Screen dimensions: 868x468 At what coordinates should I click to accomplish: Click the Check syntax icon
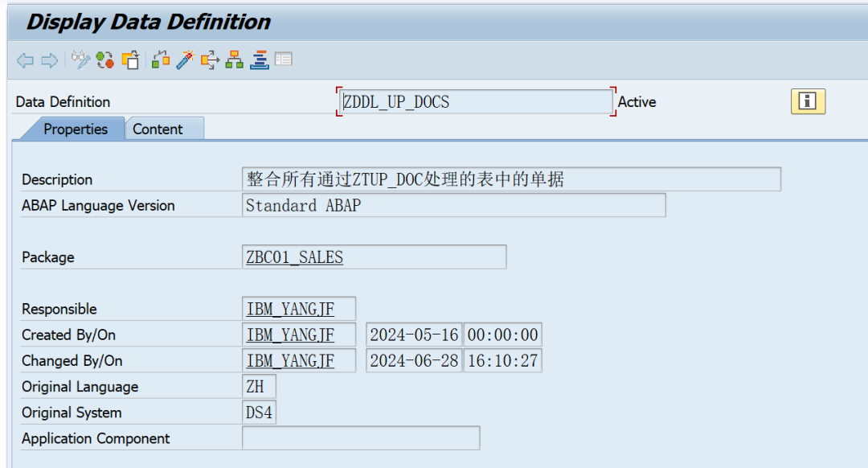(x=161, y=60)
